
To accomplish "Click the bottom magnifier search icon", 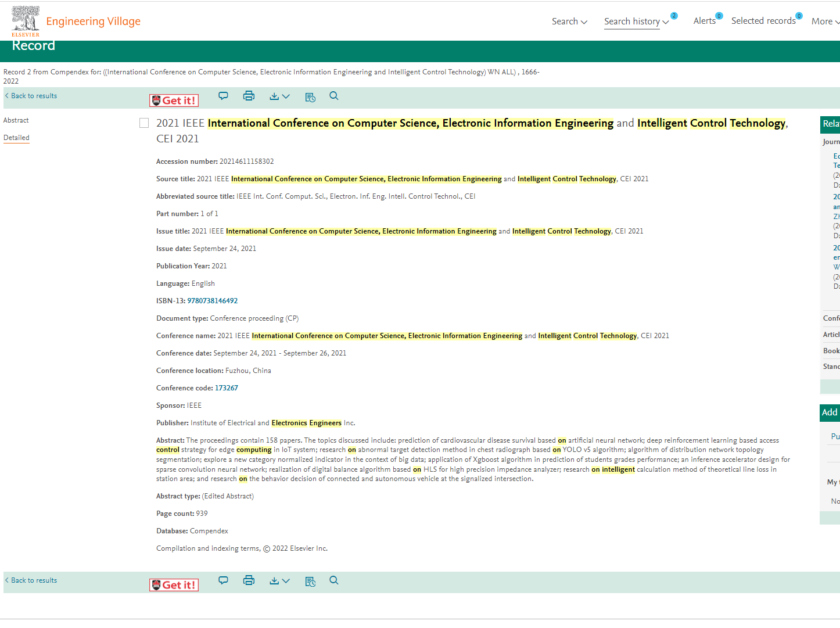I will (x=334, y=580).
